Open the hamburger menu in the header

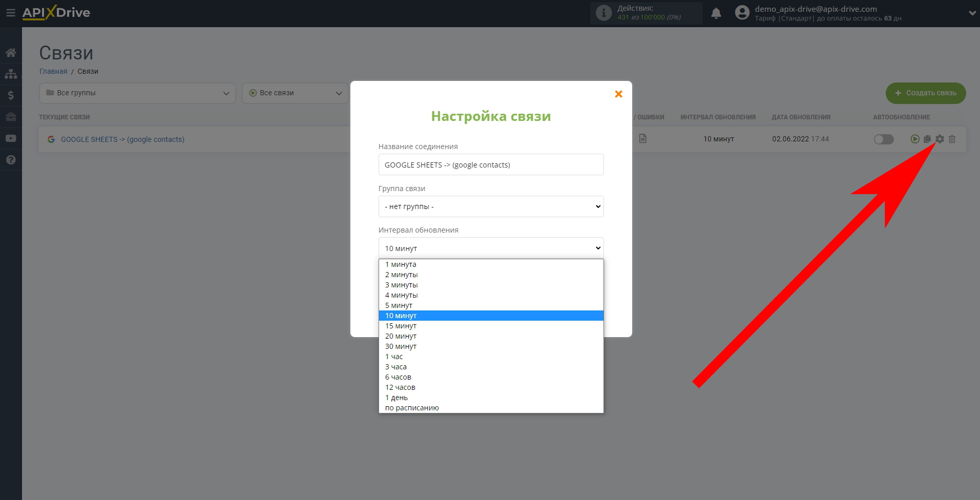pyautogui.click(x=10, y=13)
